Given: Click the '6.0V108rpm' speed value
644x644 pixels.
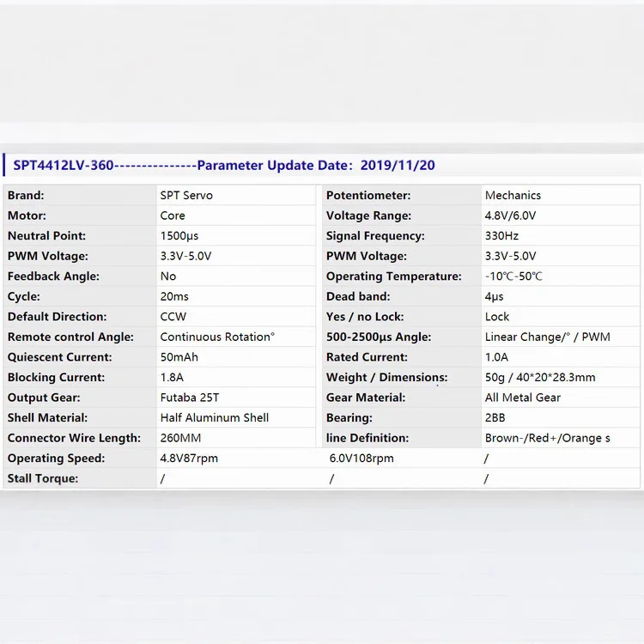Looking at the screenshot, I should (x=361, y=458).
